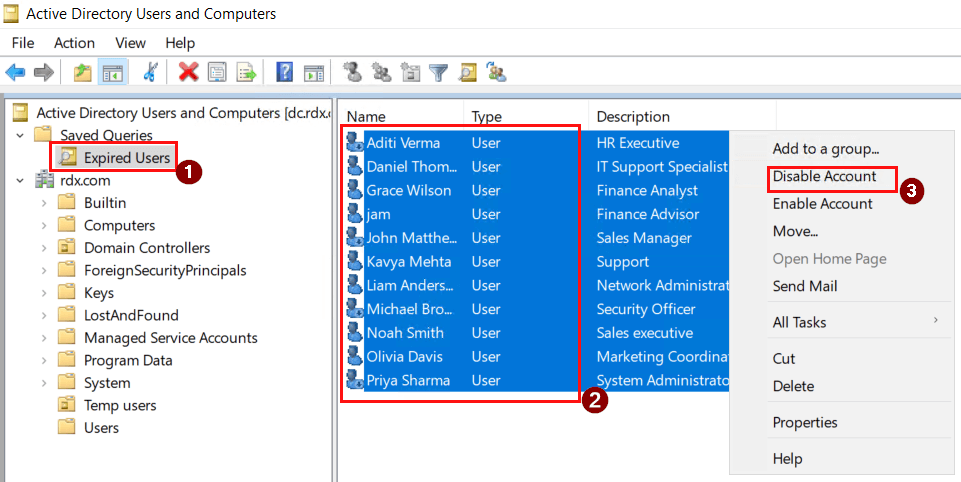Click the user icon beside Grace Wilson
The width and height of the screenshot is (961, 482).
pos(355,190)
